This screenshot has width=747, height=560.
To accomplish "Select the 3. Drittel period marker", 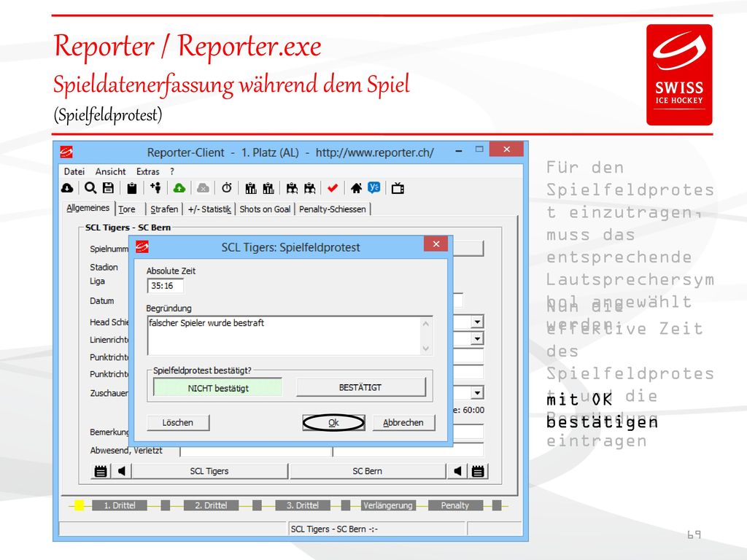I will click(303, 505).
